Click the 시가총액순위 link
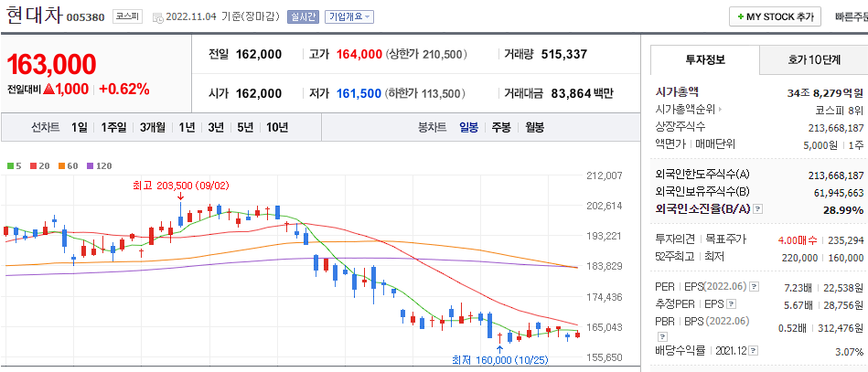This screenshot has width=868, height=372. click(x=686, y=110)
